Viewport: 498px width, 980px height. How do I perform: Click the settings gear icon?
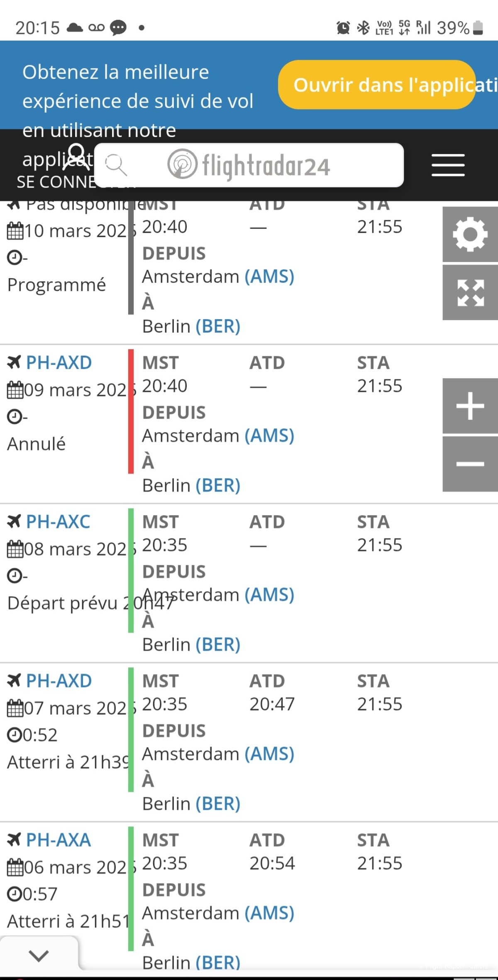(470, 234)
